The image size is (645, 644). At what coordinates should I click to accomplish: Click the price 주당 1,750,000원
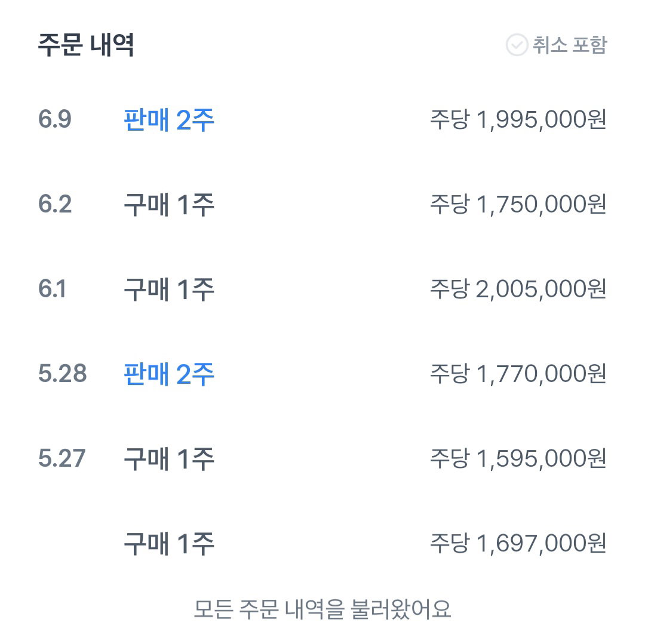pos(518,204)
